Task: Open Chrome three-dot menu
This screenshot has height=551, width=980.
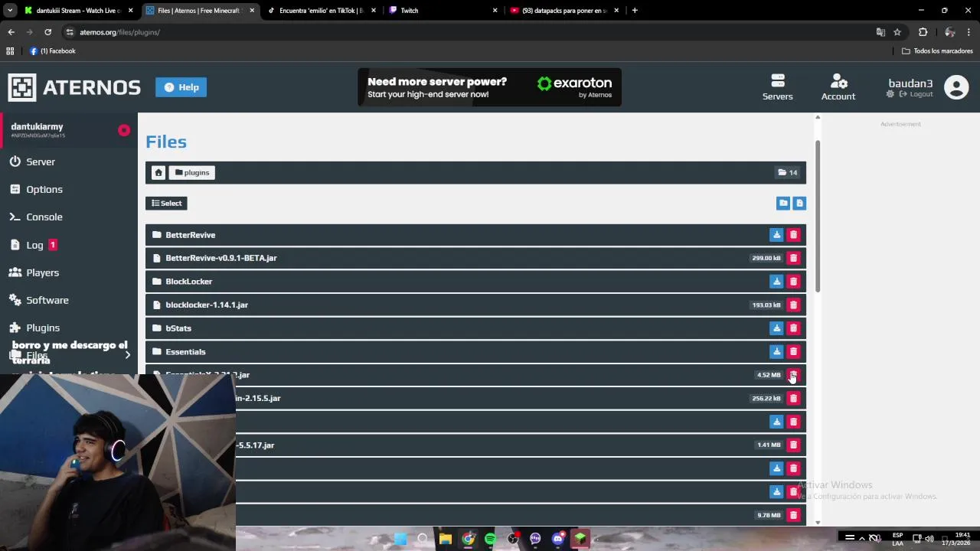Action: click(969, 32)
